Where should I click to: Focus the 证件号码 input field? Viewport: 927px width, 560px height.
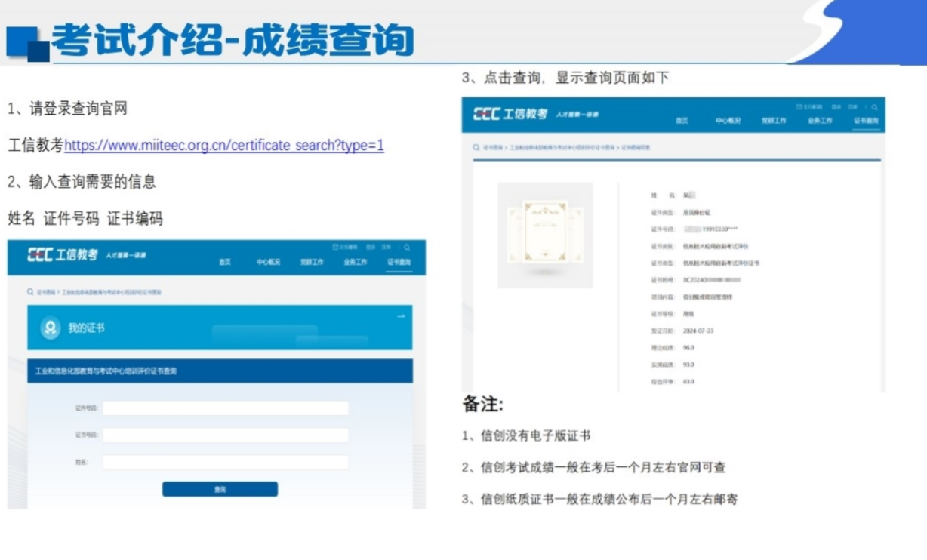(226, 408)
